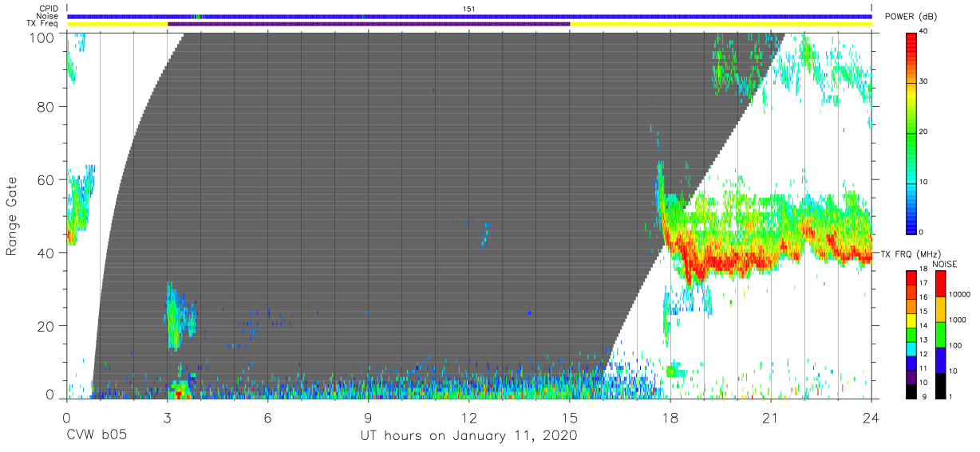The height and width of the screenshot is (452, 980).
Task: Select the CPID value 151
Action: tap(469, 9)
